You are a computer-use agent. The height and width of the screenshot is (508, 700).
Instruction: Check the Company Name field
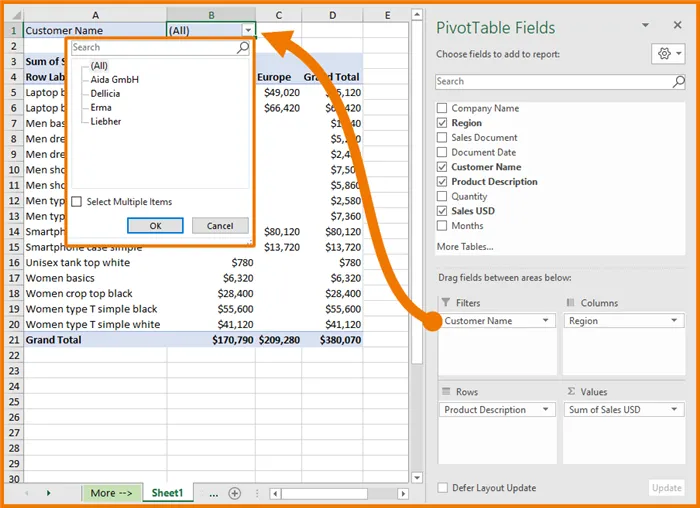tap(442, 108)
